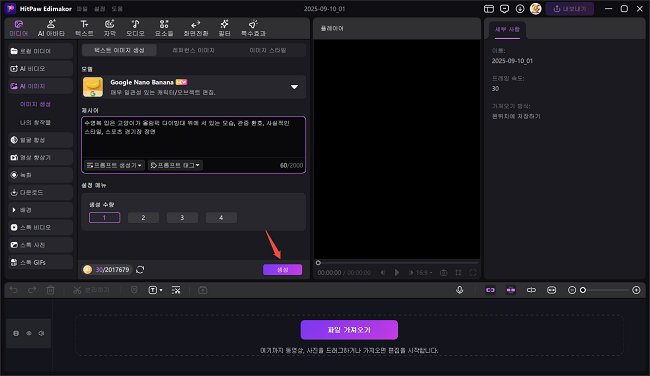Viewport: 650px width, 376px height.
Task: Open AI 비디오 in sidebar
Action: [x=40, y=68]
